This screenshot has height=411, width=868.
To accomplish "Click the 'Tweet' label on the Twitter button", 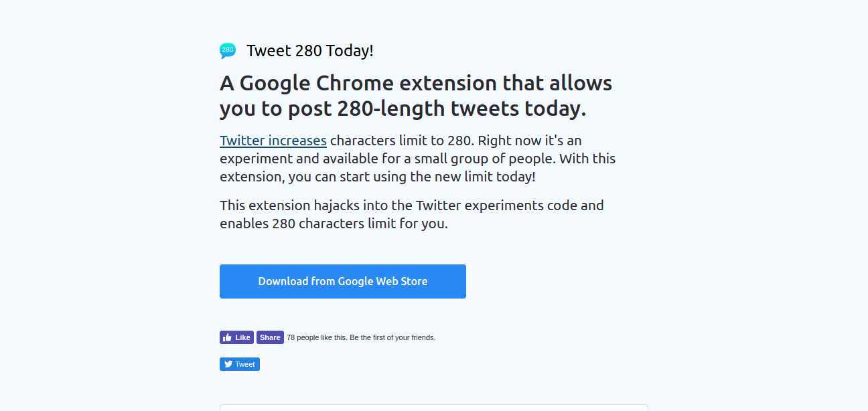I will [x=245, y=364].
